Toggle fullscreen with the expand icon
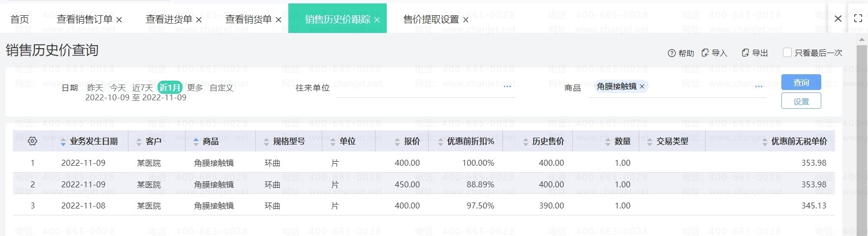 click(x=858, y=19)
